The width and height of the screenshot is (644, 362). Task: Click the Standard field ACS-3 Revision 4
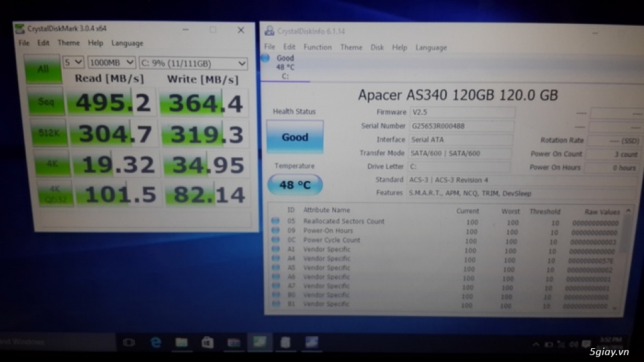point(521,180)
